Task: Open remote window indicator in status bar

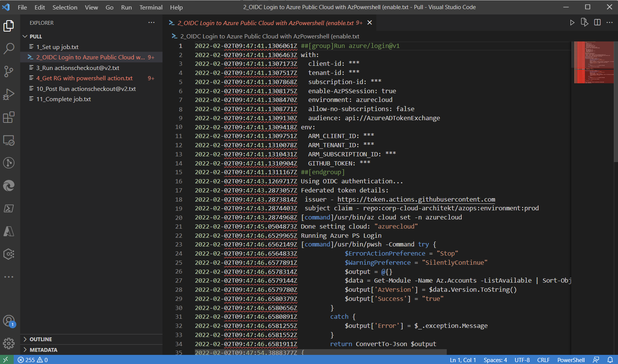Action: [x=6, y=360]
